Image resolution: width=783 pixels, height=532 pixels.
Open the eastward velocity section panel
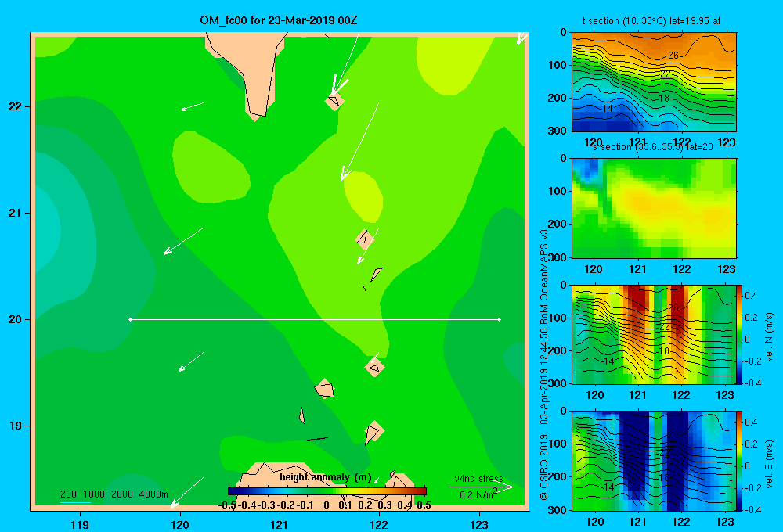654,461
